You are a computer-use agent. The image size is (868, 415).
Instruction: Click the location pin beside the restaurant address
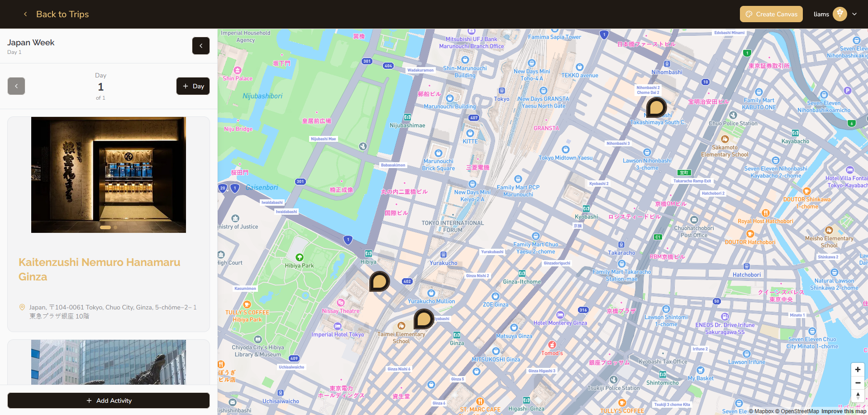(22, 307)
